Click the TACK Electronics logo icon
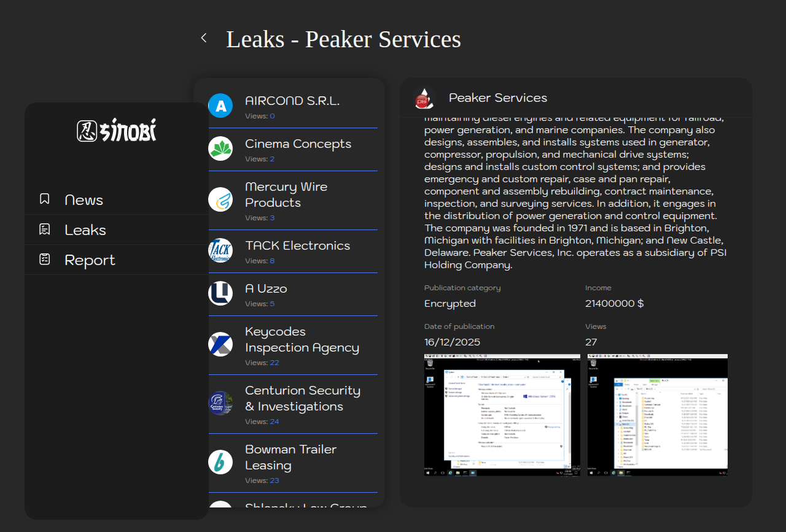786x532 pixels. 220,250
